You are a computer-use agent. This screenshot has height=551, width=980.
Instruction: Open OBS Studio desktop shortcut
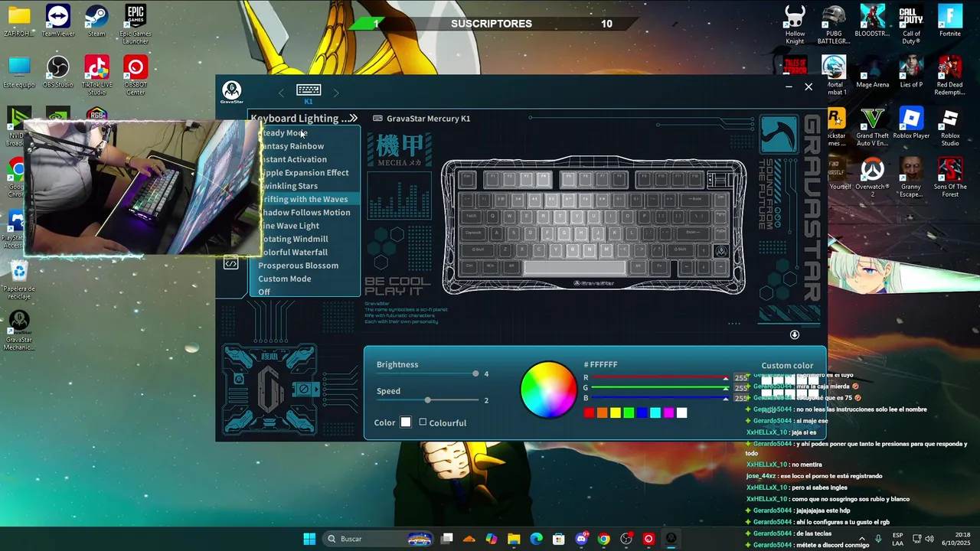tap(57, 72)
